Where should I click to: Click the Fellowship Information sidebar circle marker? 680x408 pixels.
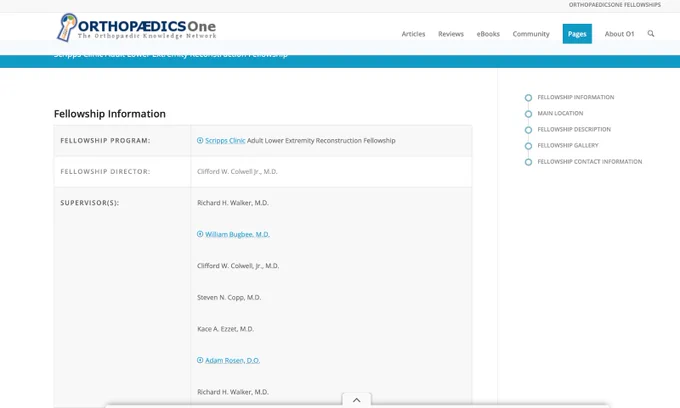tap(528, 98)
